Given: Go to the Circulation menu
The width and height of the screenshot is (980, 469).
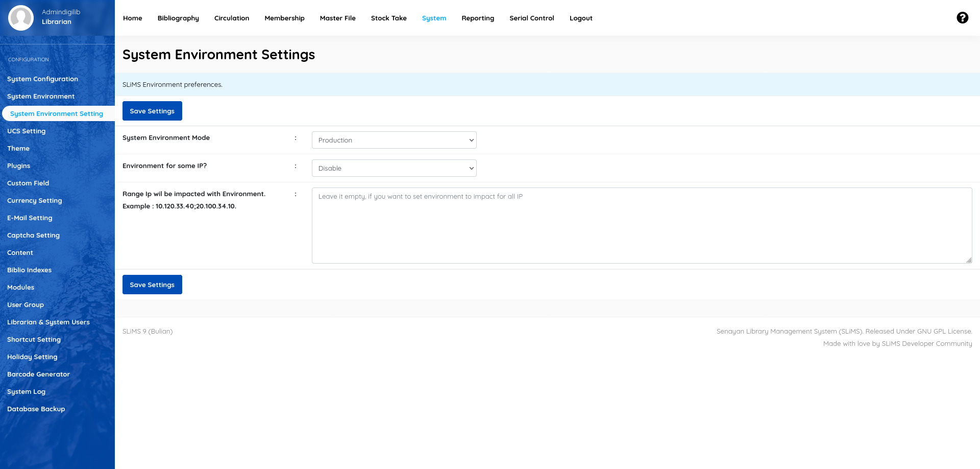Looking at the screenshot, I should [231, 18].
